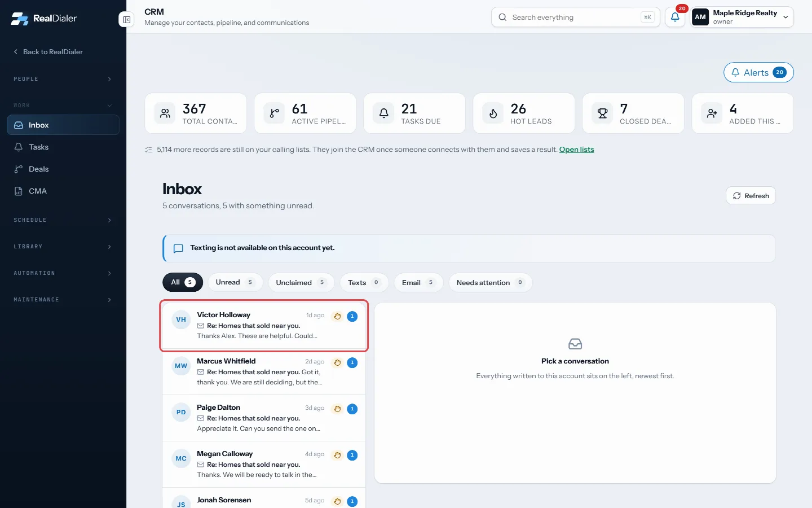Click the closed deals trophy icon
The image size is (812, 508).
603,113
